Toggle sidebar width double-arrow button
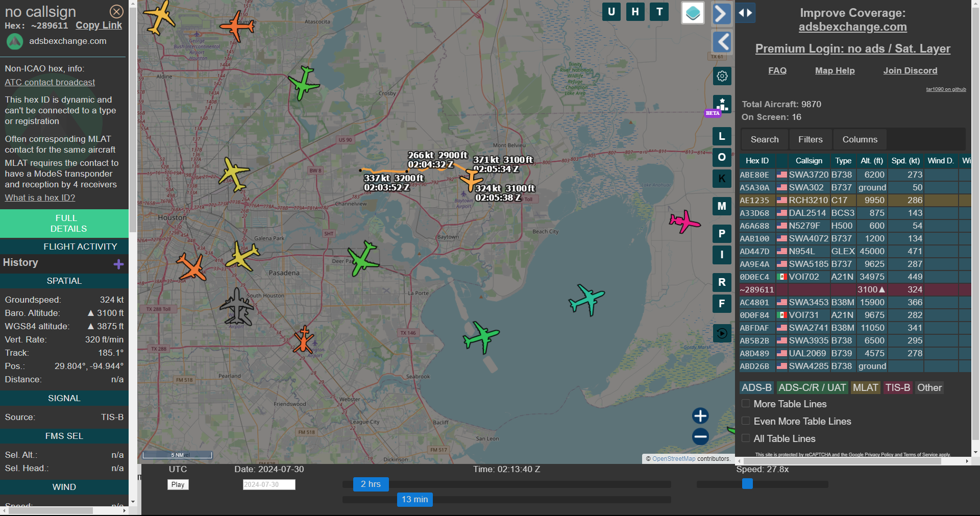 point(745,13)
